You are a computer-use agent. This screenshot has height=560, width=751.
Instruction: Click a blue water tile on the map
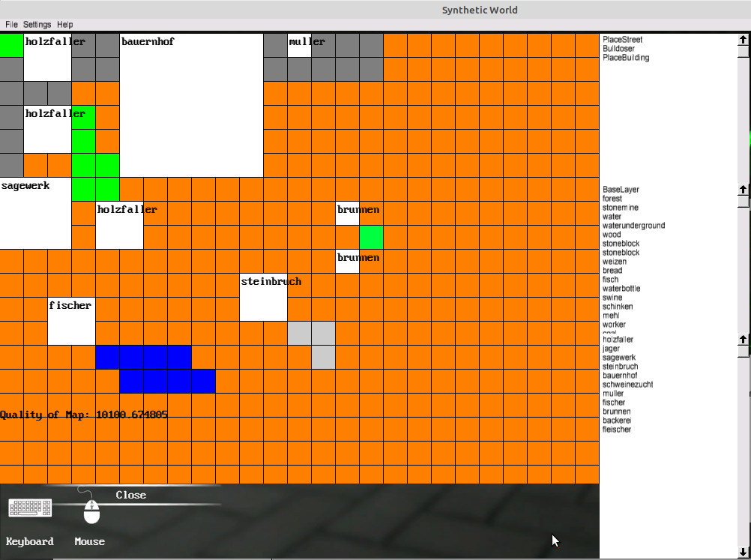click(x=143, y=358)
